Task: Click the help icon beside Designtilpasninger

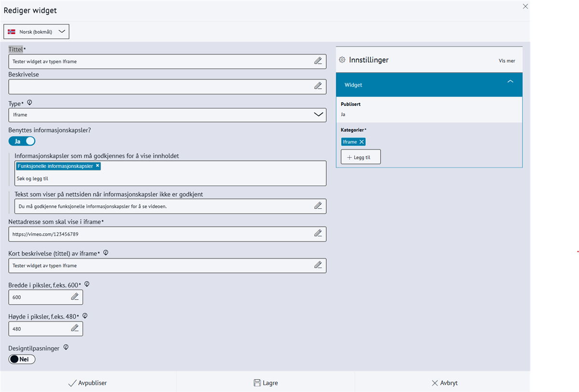Action: click(66, 347)
